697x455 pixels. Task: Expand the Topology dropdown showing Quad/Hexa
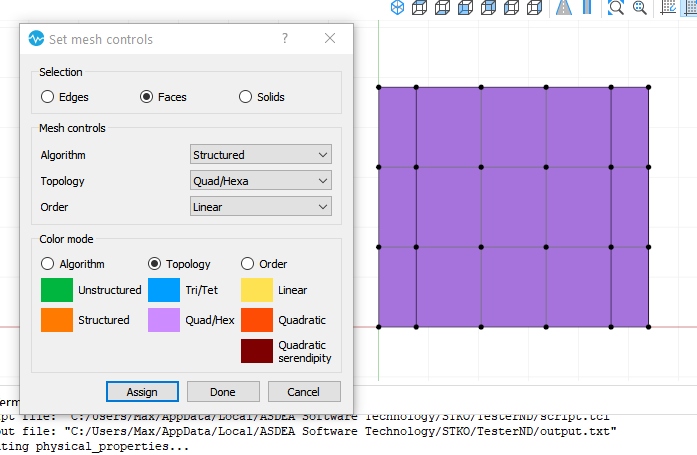260,181
